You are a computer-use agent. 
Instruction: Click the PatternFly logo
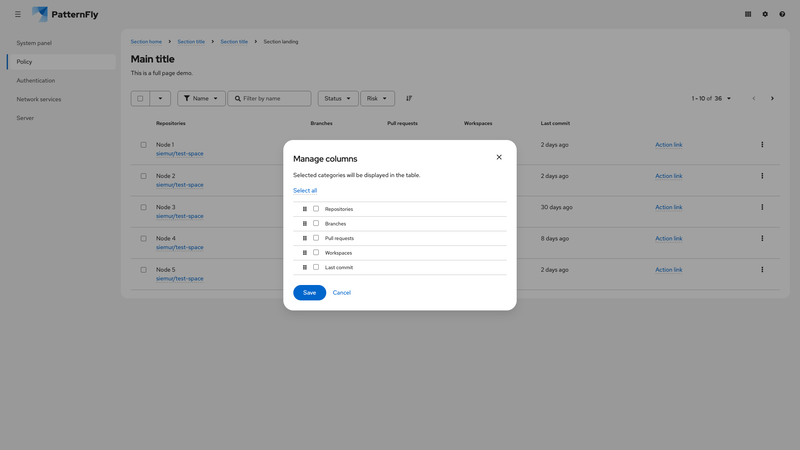(65, 14)
